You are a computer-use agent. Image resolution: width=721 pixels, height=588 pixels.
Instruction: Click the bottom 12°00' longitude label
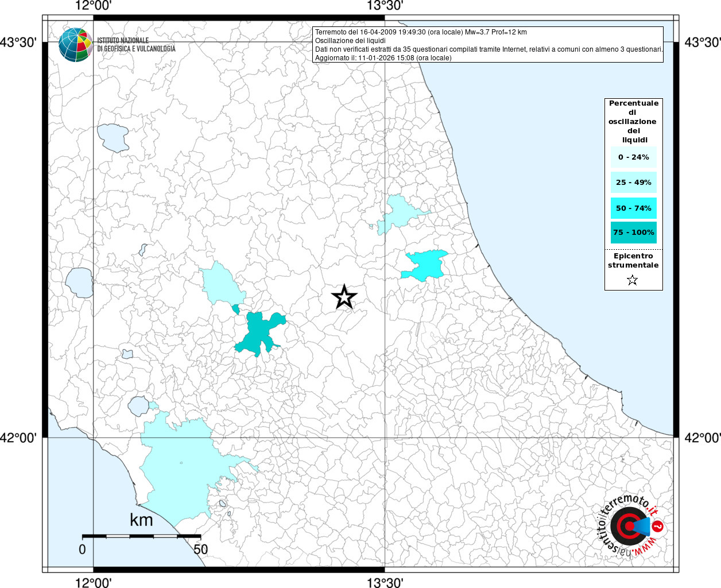click(x=94, y=583)
